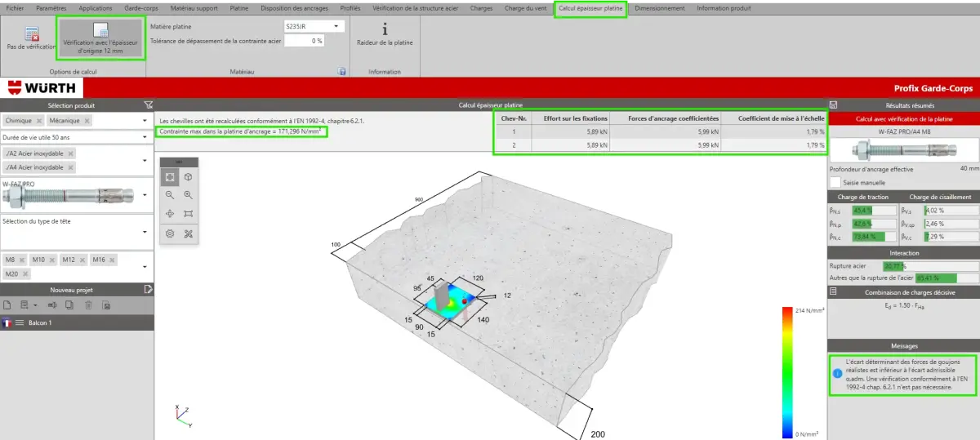The image size is (980, 440).
Task: Remove the M12 size tag
Action: click(82, 260)
